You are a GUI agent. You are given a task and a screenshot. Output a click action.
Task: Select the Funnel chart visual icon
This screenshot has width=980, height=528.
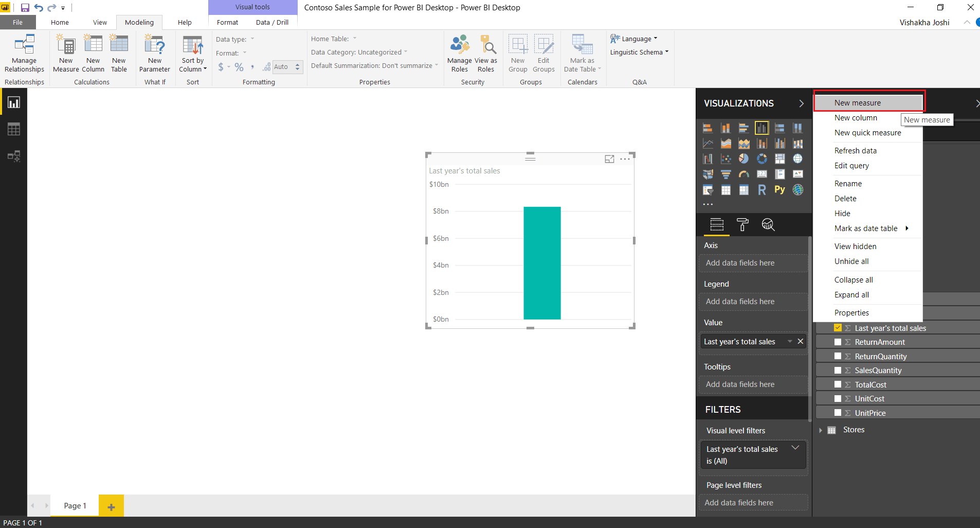click(726, 174)
